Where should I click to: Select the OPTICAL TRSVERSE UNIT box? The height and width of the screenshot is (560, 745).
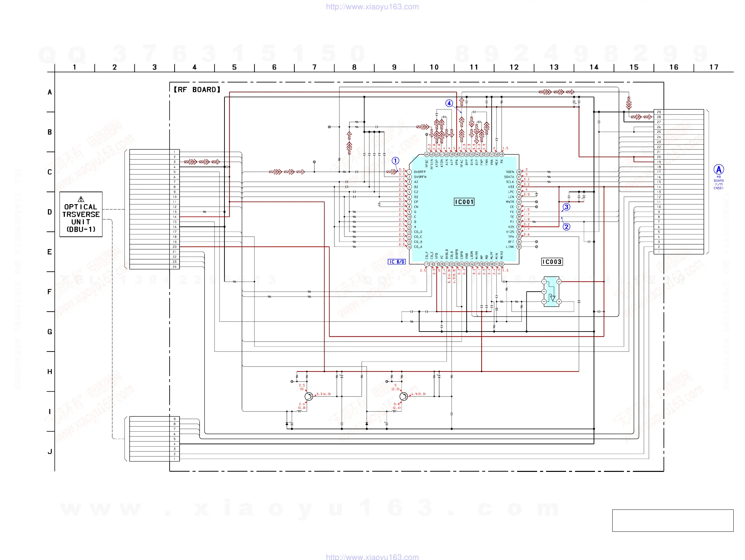(x=81, y=214)
